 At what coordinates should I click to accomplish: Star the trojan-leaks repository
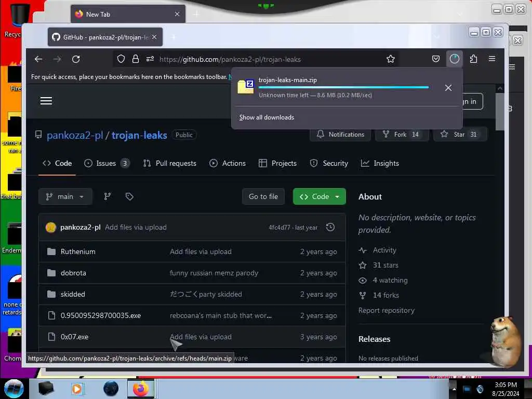pos(460,135)
